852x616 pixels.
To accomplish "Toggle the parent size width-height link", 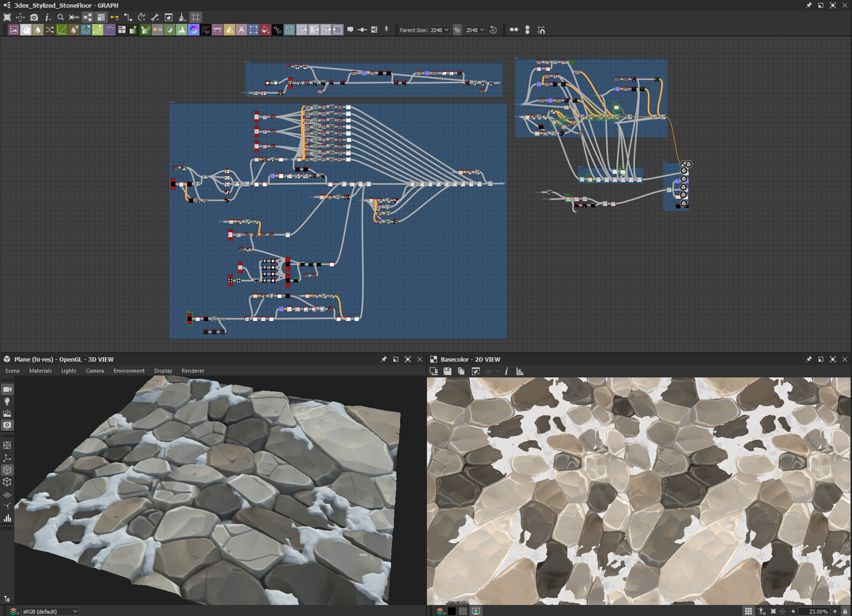I will [457, 30].
